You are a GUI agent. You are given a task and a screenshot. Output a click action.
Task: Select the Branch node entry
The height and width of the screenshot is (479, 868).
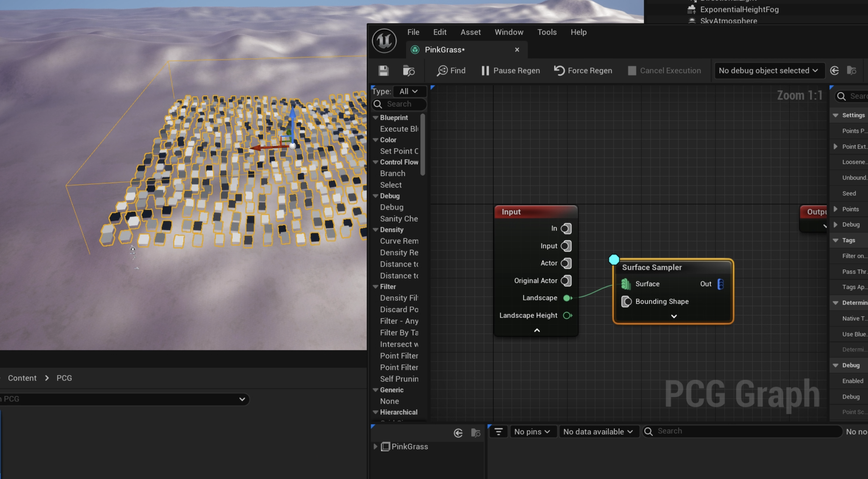click(393, 173)
